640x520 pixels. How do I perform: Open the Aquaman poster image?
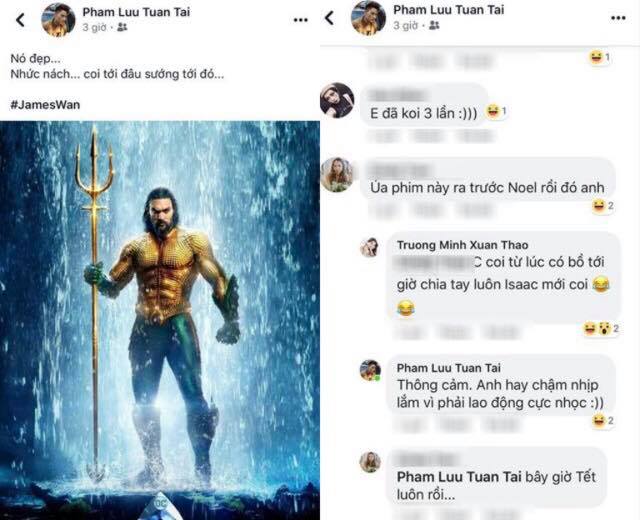point(160,320)
